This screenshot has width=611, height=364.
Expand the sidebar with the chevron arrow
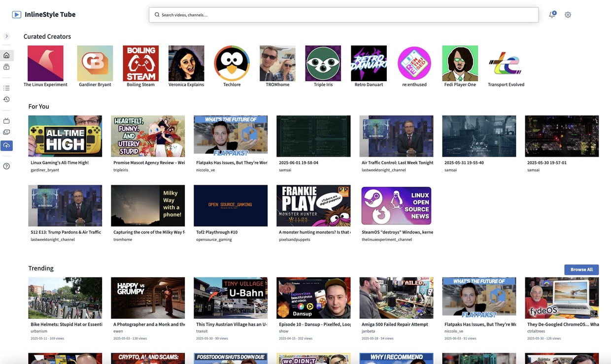point(6,36)
